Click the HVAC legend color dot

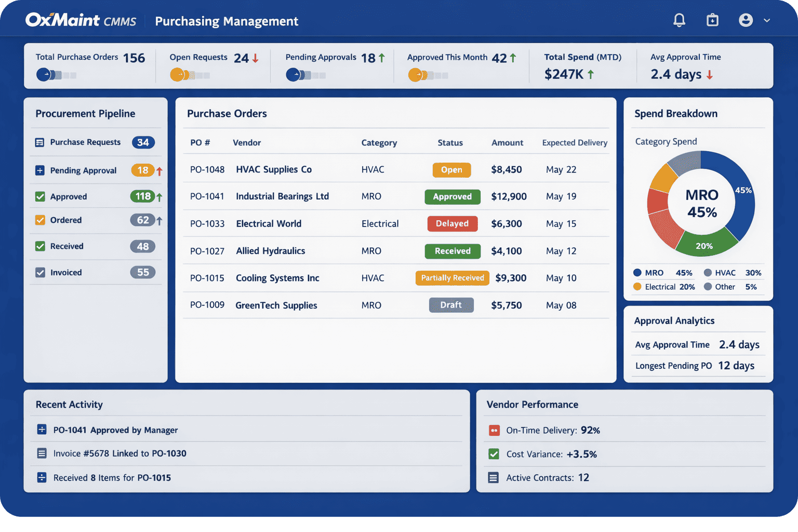[708, 273]
